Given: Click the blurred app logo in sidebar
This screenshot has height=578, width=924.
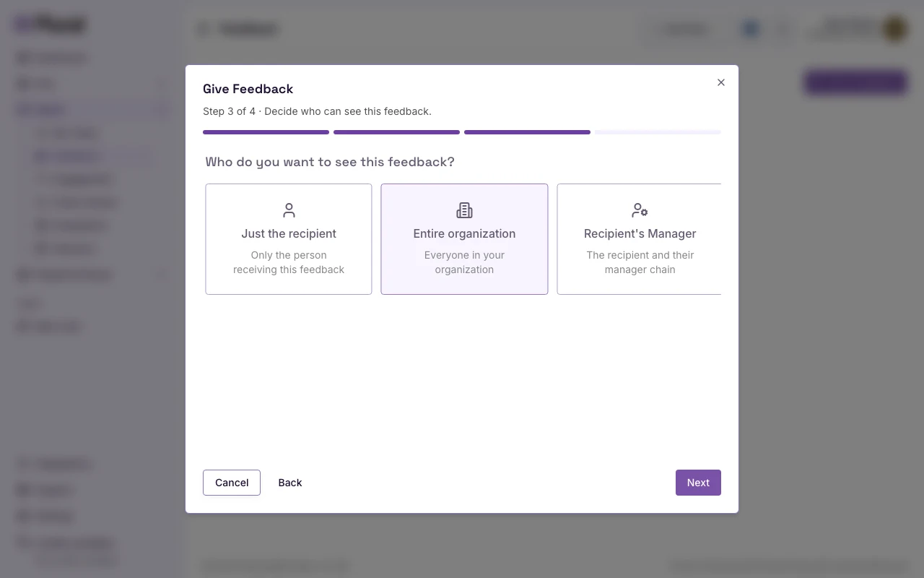Looking at the screenshot, I should [50, 25].
